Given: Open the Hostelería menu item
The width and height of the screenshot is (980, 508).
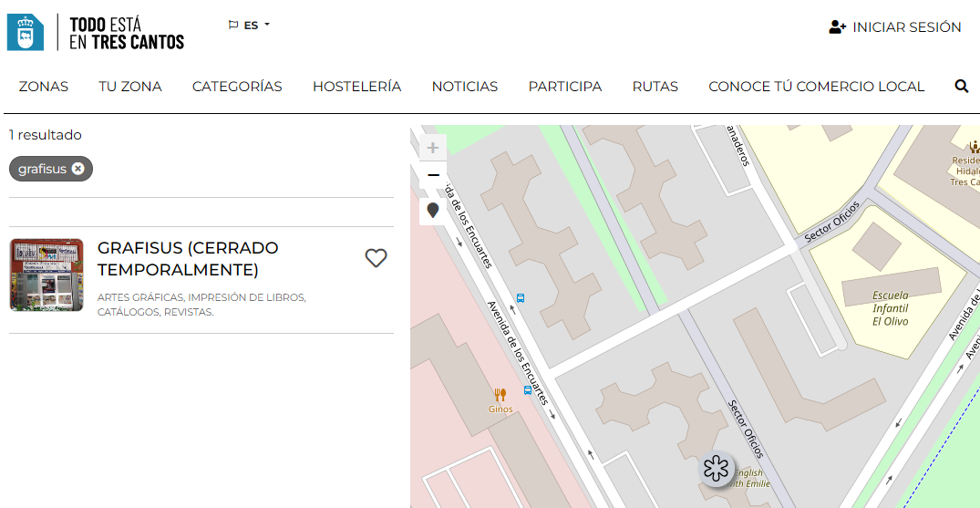Looking at the screenshot, I should click(356, 87).
